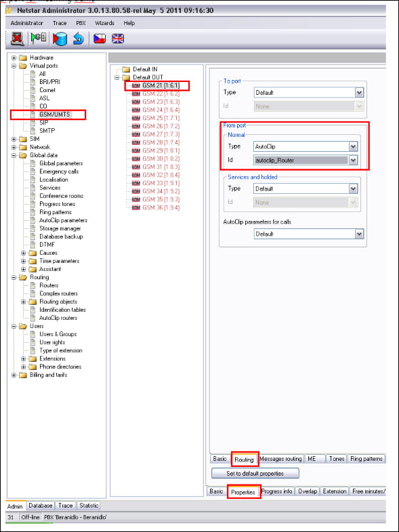
Task: Select GSM 28 [1:7.4] port
Action: pyautogui.click(x=161, y=142)
